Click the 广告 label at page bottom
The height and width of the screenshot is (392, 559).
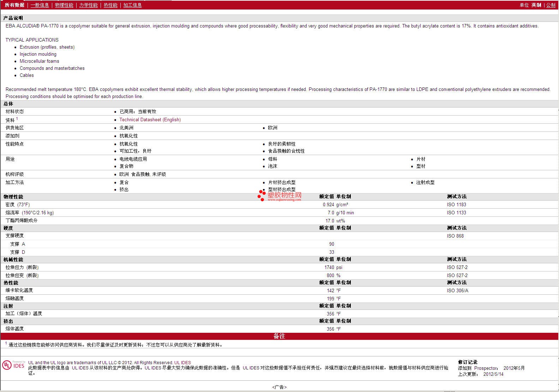coord(279,387)
